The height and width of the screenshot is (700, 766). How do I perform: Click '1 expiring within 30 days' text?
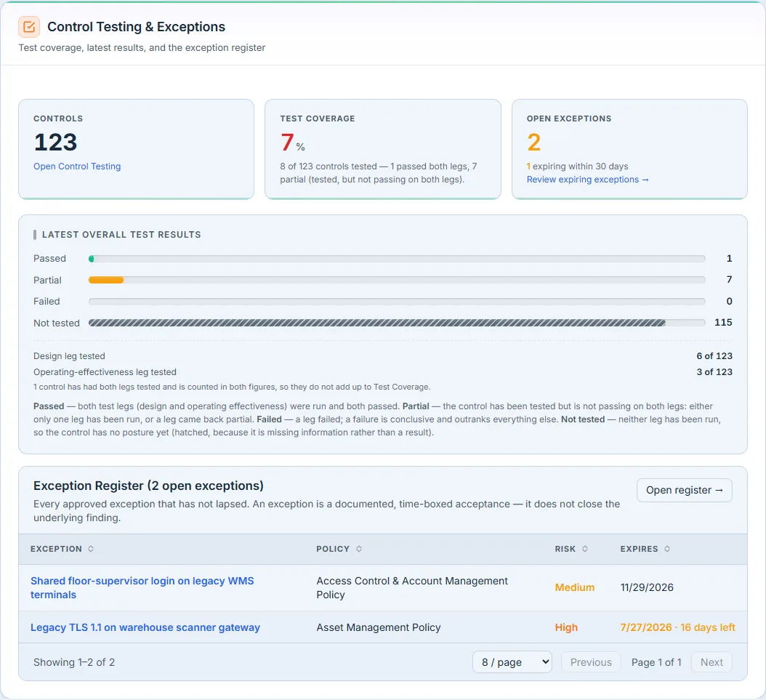click(x=578, y=166)
